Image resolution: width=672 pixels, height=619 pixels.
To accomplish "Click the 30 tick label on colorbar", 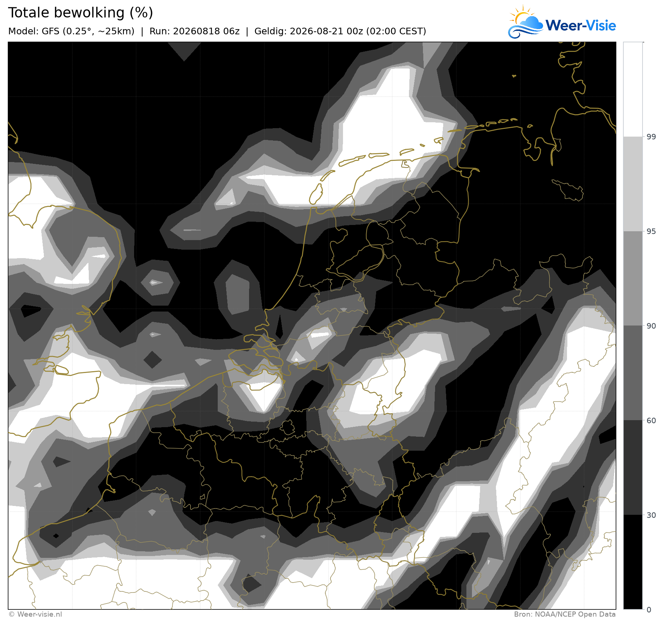I will [x=651, y=515].
